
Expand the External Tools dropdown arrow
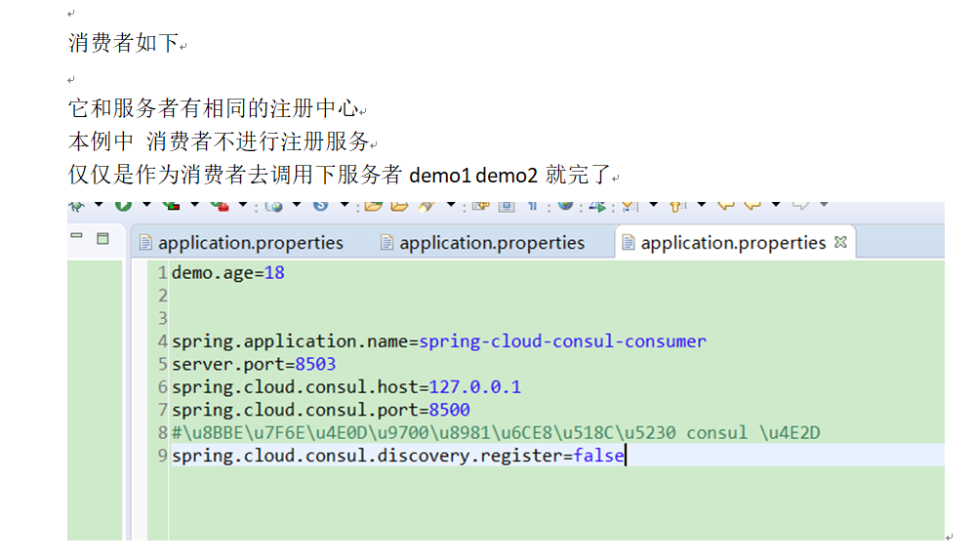point(243,204)
